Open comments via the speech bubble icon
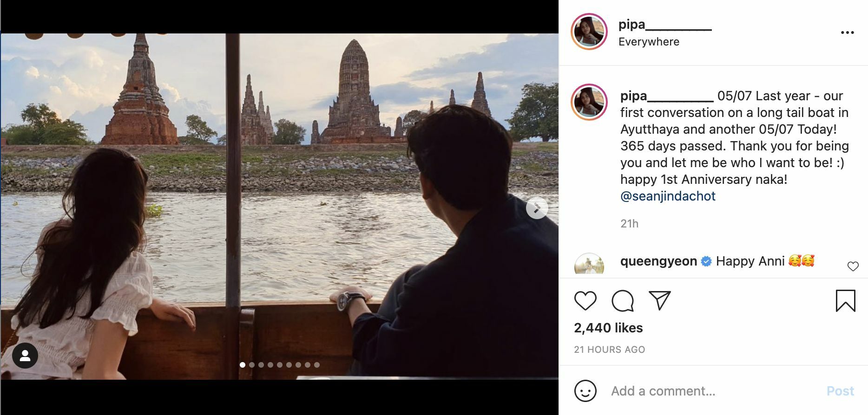 pos(623,302)
